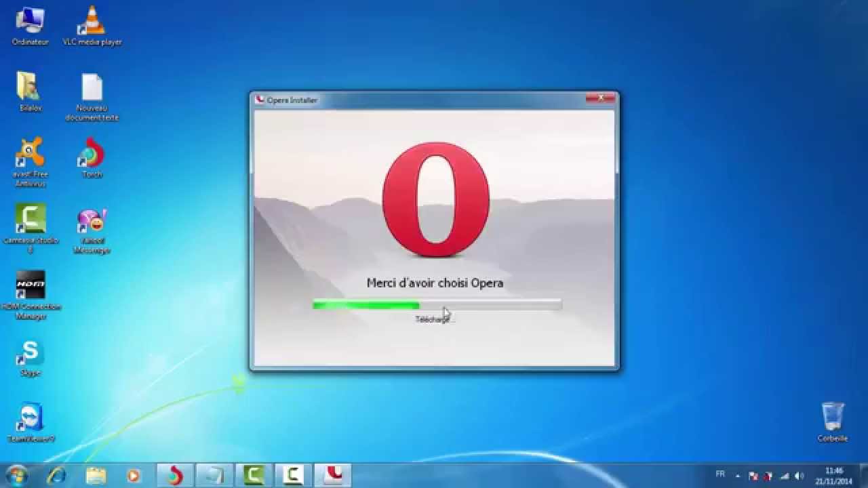Launch Skype from the desktop
This screenshot has width=868, height=488.
30,358
